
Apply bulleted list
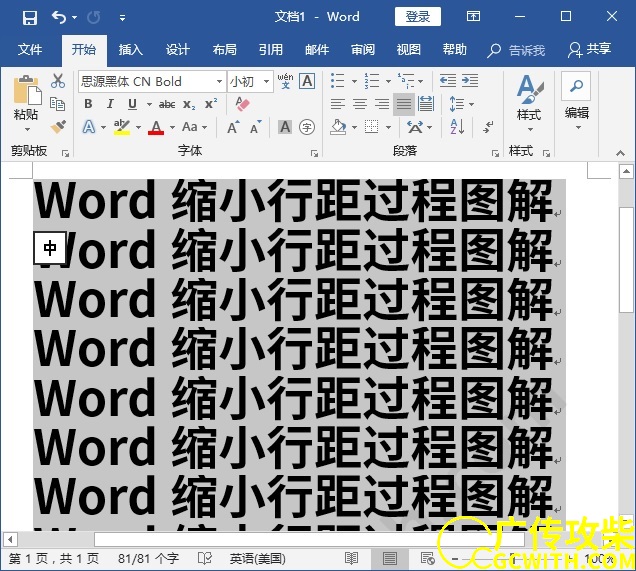337,81
